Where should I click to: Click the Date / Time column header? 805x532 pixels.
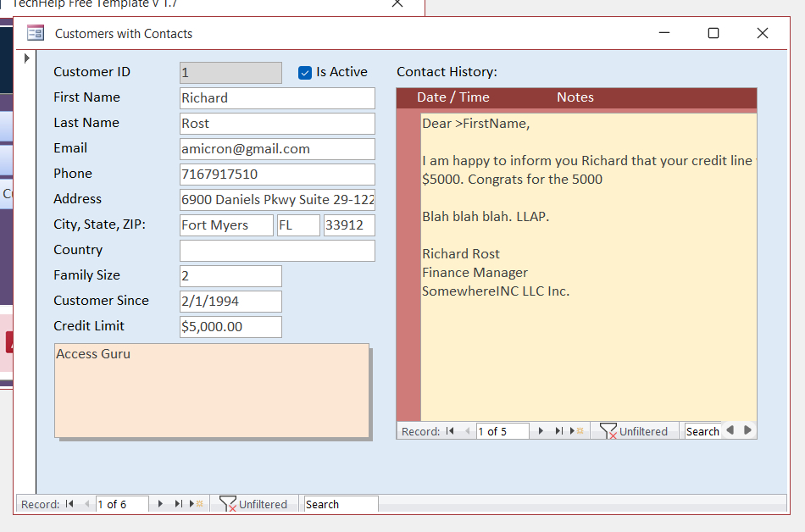click(452, 97)
